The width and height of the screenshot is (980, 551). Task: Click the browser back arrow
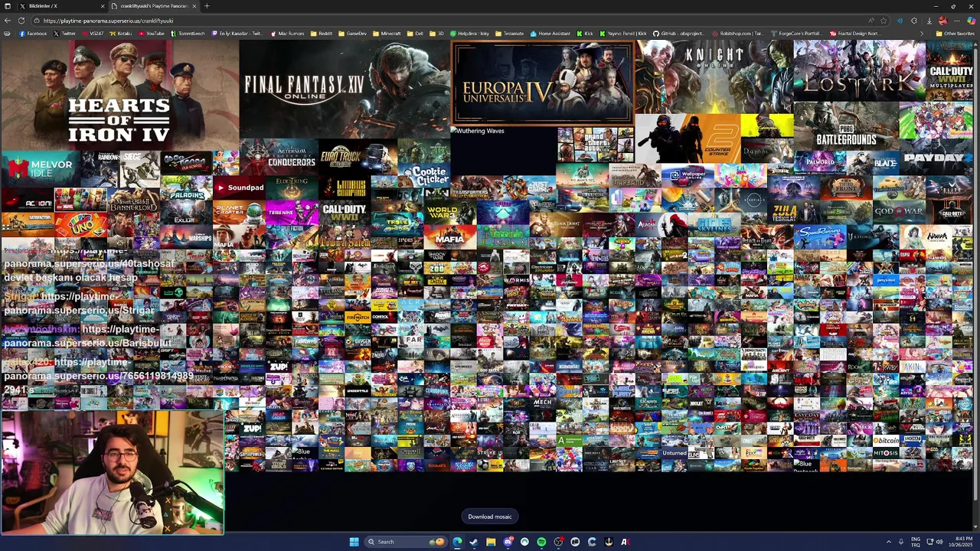tap(8, 21)
